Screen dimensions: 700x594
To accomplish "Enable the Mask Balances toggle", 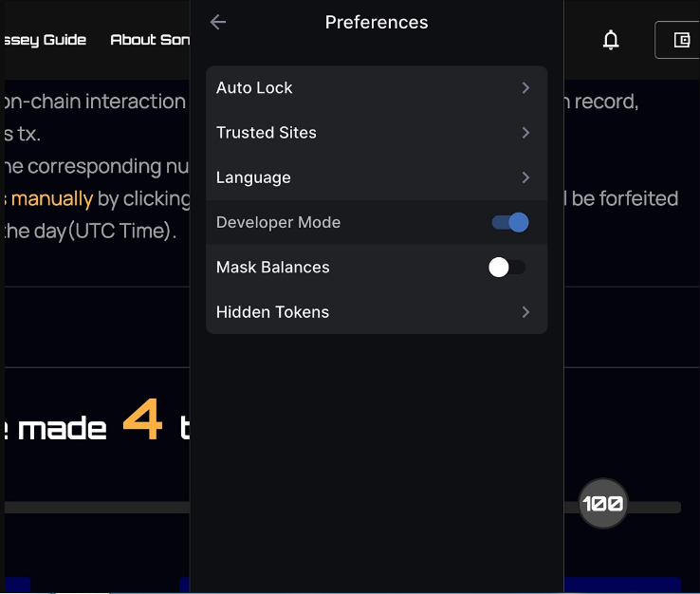I will click(x=507, y=268).
